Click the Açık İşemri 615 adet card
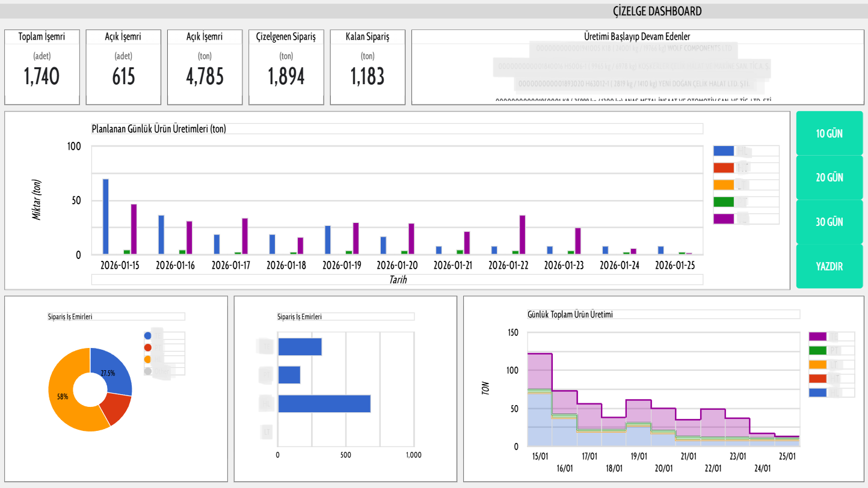This screenshot has width=868, height=488. (x=123, y=67)
